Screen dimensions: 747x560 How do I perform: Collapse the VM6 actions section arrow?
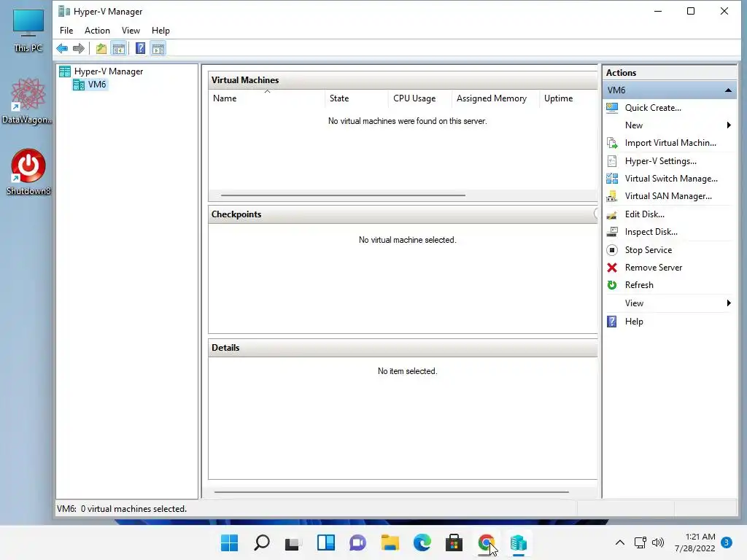[x=728, y=90]
